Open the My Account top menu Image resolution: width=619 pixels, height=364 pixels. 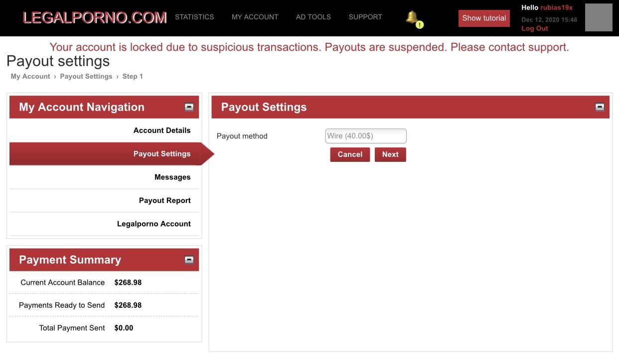click(x=255, y=17)
